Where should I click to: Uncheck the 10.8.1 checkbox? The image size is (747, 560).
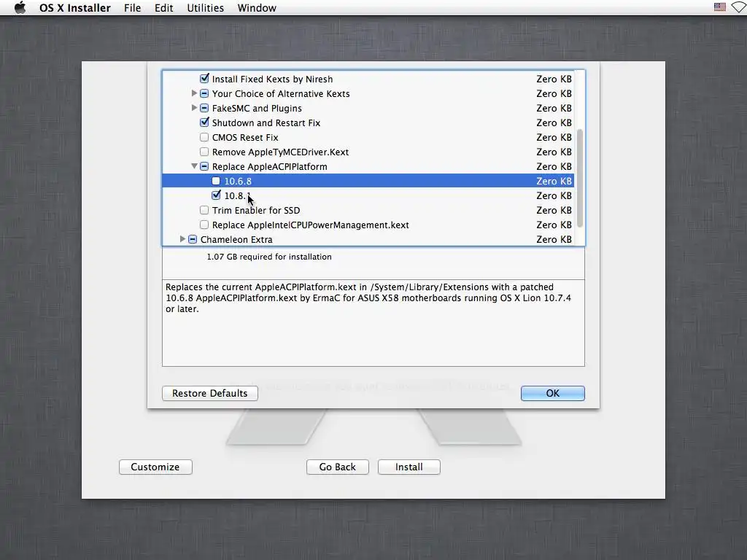coord(216,195)
